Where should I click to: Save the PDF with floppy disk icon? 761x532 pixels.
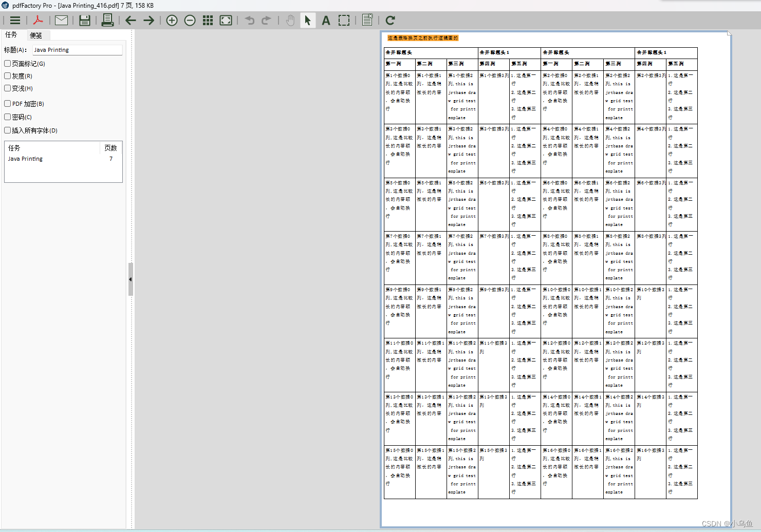coord(84,21)
